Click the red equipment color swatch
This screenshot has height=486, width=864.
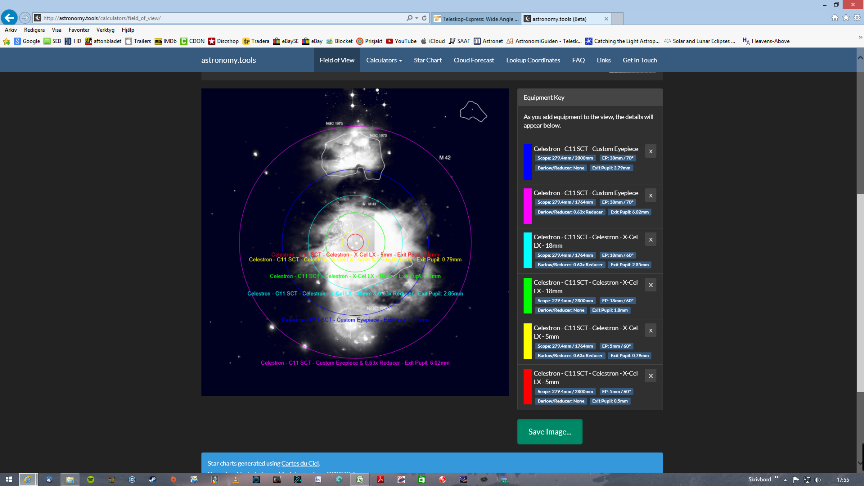527,386
